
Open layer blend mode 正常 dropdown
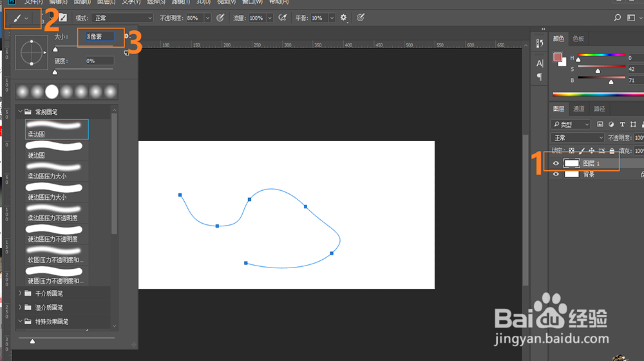577,137
